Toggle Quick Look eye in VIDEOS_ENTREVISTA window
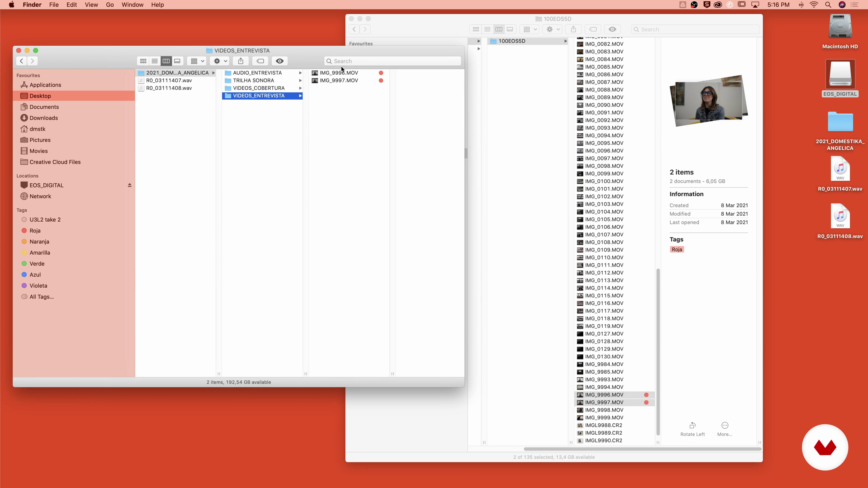This screenshot has height=488, width=868. point(280,61)
